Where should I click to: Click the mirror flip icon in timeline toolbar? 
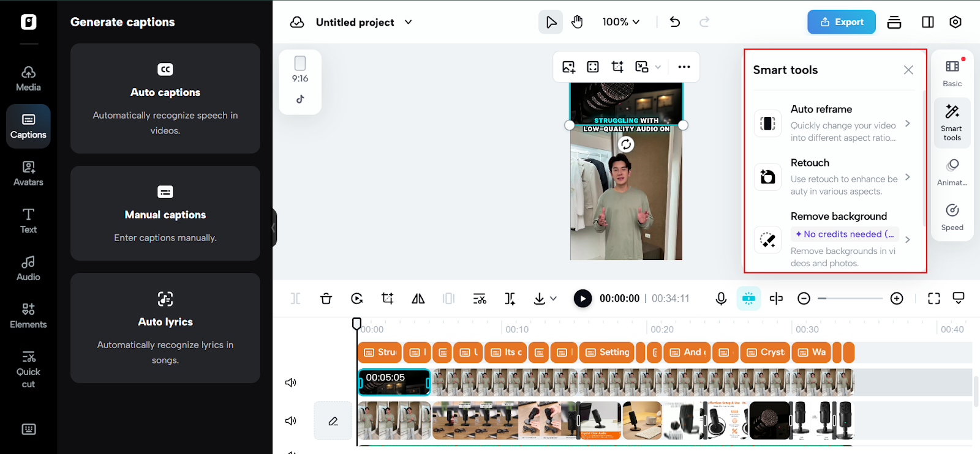click(x=418, y=299)
